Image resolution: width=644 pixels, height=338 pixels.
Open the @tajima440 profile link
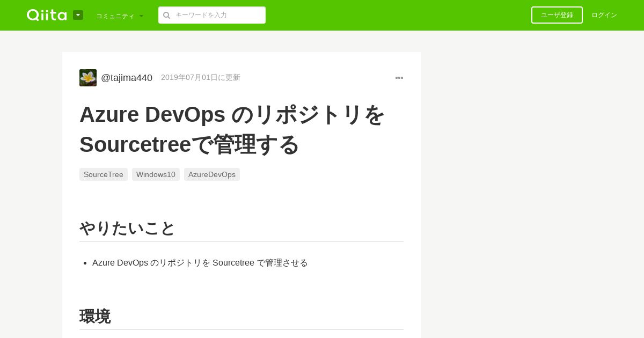tap(127, 78)
